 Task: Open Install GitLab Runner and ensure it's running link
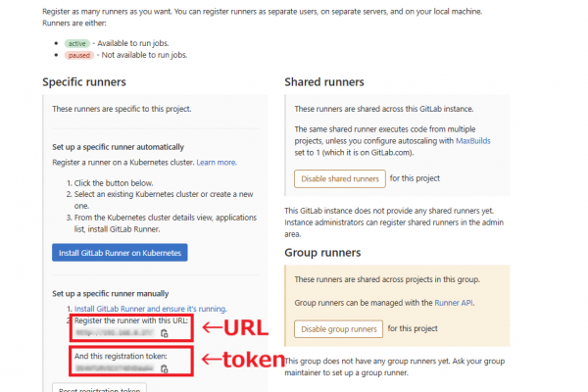pos(150,309)
